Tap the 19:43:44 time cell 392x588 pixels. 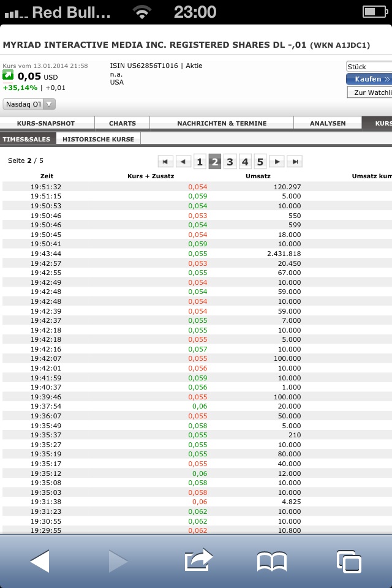point(46,254)
